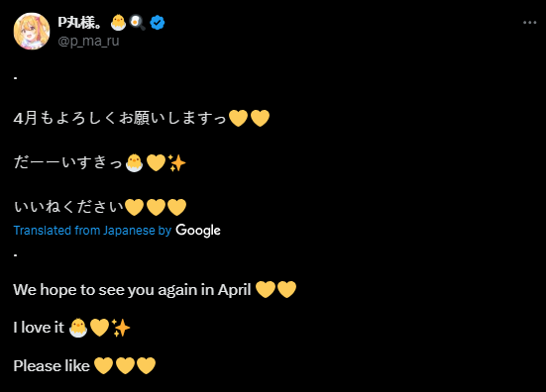
Task: Click the fried egg pan emoji in name
Action: pyautogui.click(x=138, y=23)
